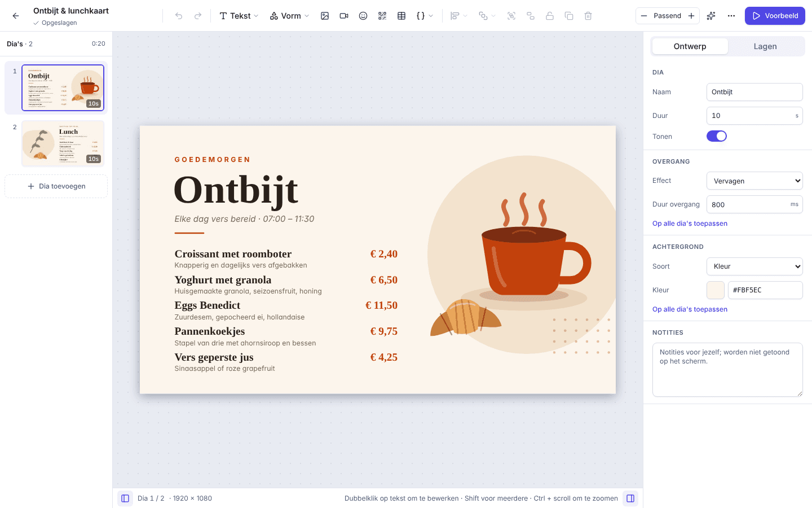Open the emoji picker icon
Image resolution: width=812 pixels, height=508 pixels.
[x=363, y=16]
